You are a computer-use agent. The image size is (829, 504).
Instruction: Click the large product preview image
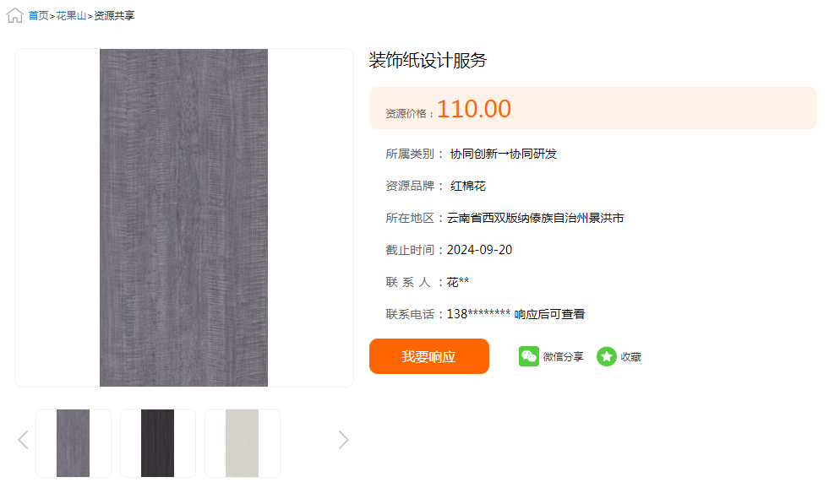[x=184, y=218]
